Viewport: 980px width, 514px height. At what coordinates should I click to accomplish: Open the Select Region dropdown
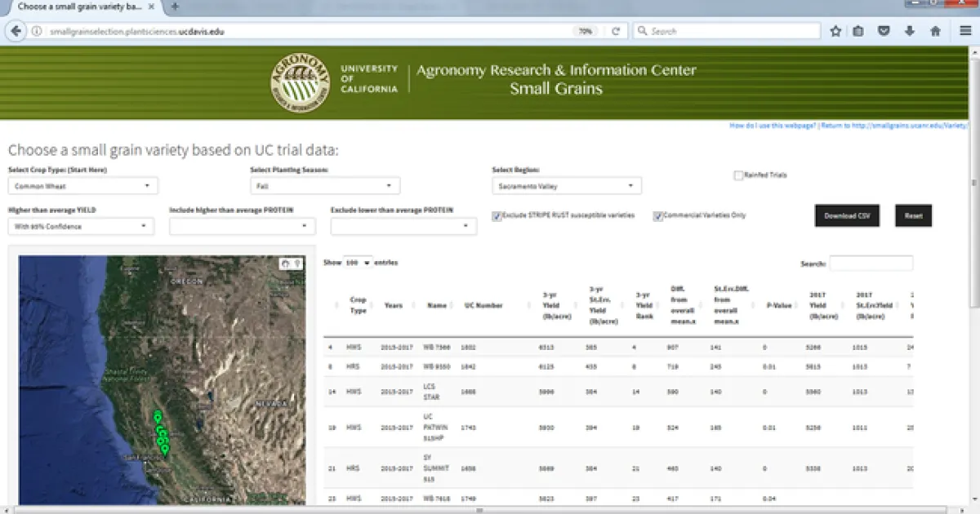tap(566, 186)
